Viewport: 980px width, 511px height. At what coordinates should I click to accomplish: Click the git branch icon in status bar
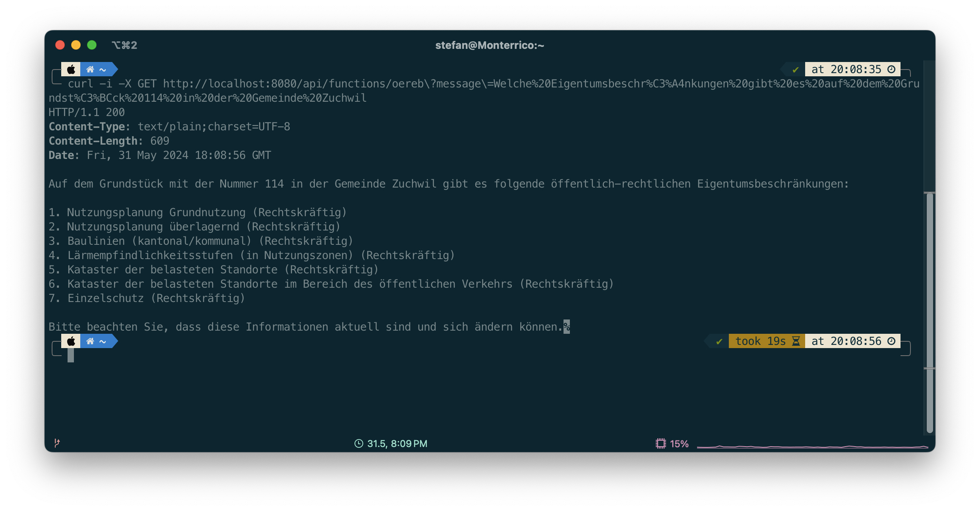(57, 443)
